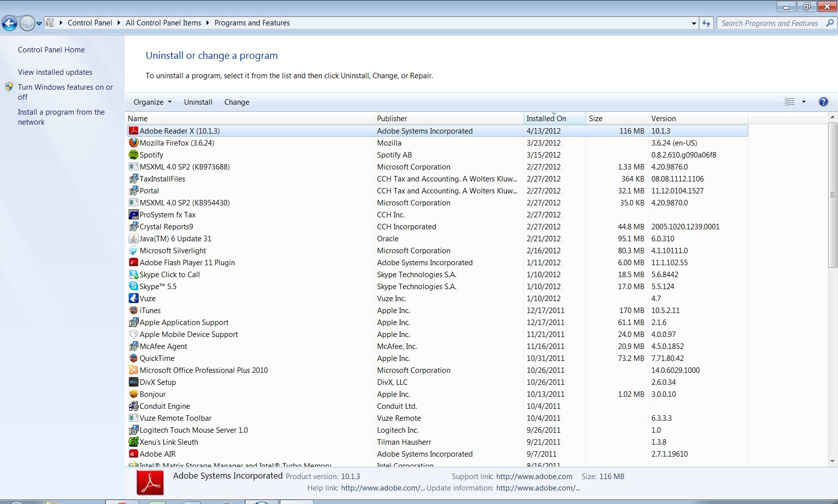The width and height of the screenshot is (838, 504).
Task: Click the Adobe Flash Player 11 Plugin icon
Action: 133,262
